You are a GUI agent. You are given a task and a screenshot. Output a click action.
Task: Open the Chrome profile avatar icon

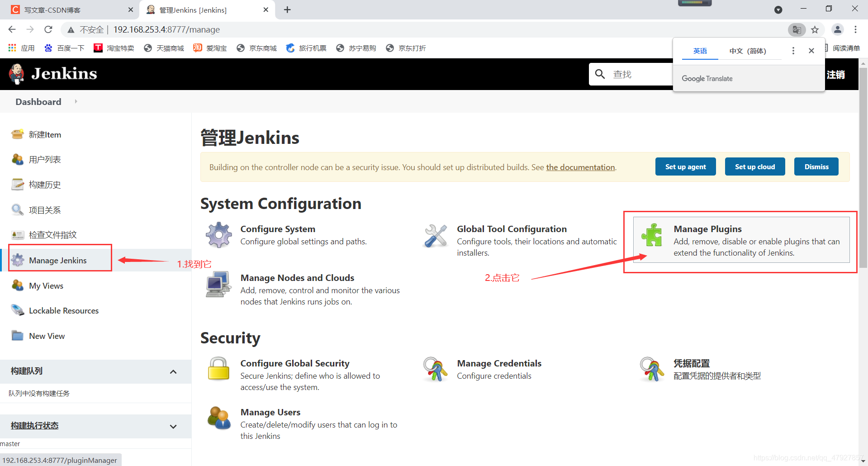(838, 30)
